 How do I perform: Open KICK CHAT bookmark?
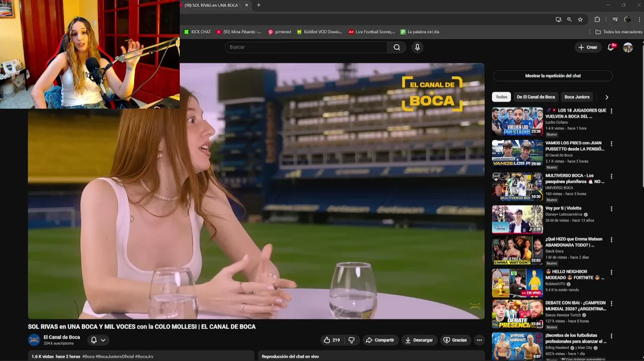coord(197,32)
